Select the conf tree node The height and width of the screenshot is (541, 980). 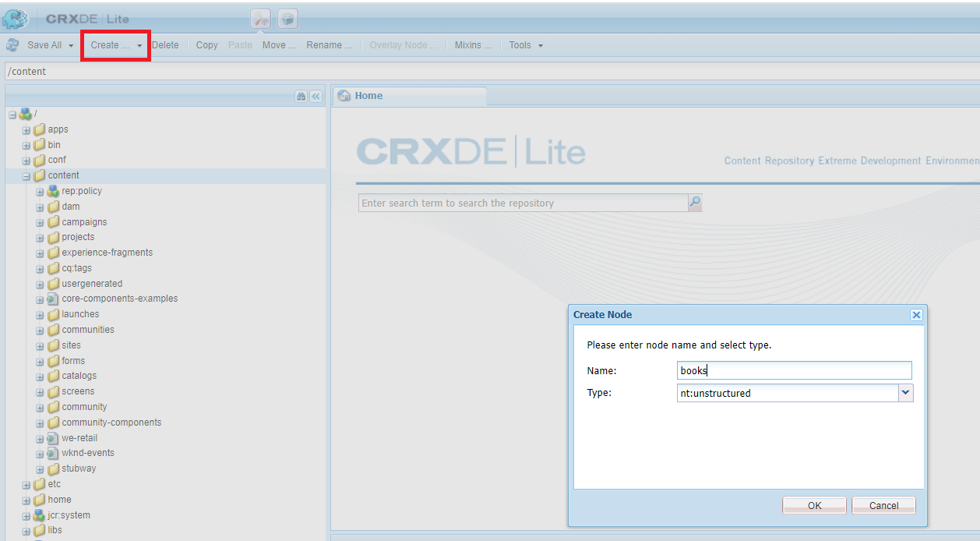57,160
